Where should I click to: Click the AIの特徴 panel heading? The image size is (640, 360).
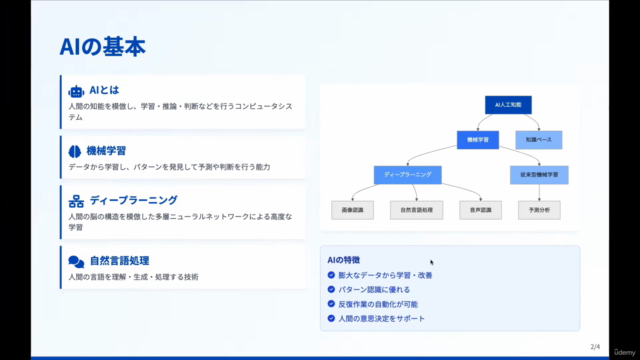(344, 260)
